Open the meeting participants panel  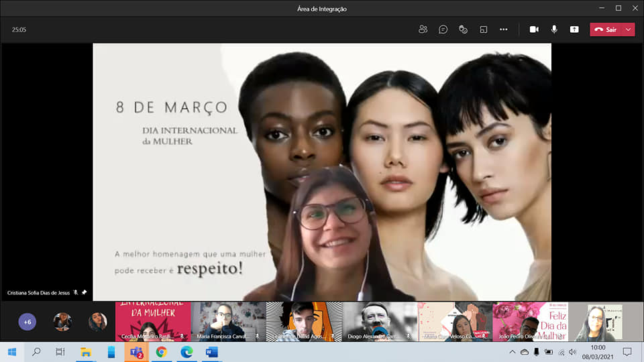coord(423,29)
